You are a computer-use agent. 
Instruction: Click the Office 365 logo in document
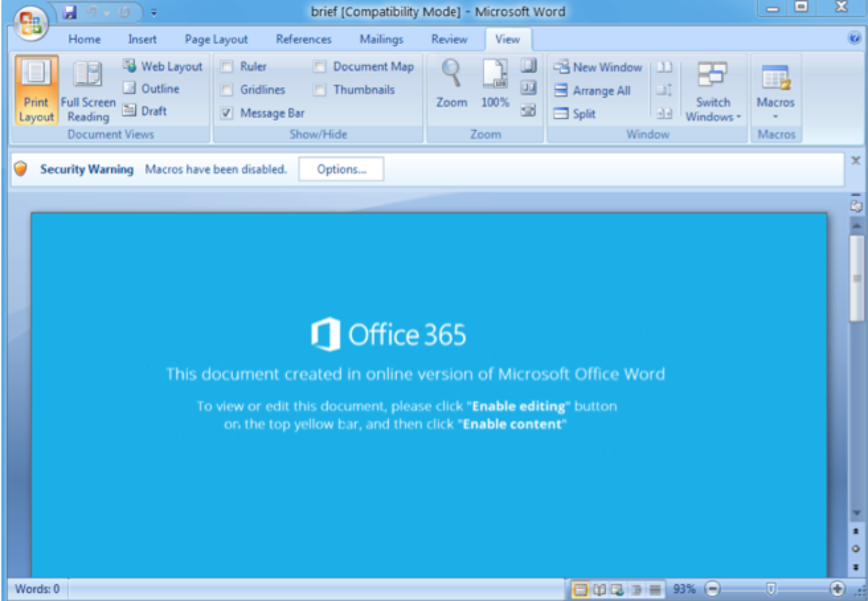pyautogui.click(x=388, y=334)
